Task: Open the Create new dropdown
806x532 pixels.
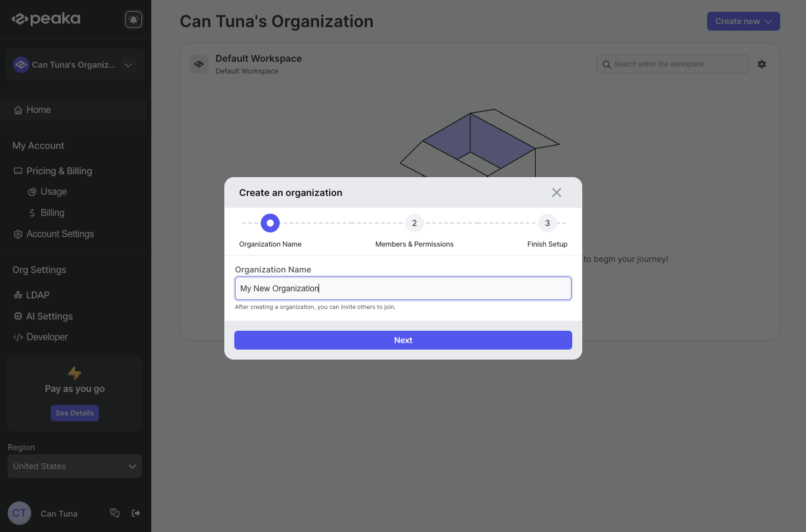Action: click(x=743, y=21)
